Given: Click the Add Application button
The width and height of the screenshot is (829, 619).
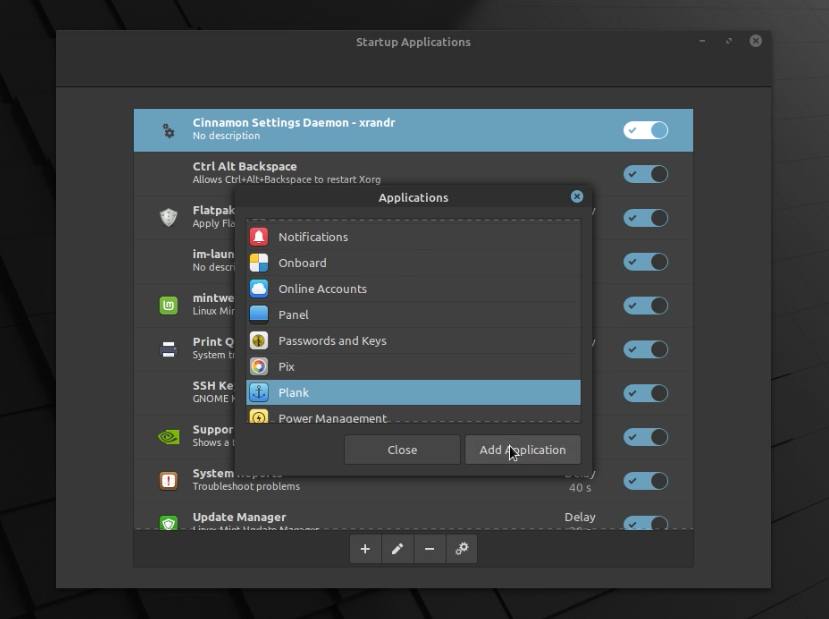Looking at the screenshot, I should tap(522, 450).
